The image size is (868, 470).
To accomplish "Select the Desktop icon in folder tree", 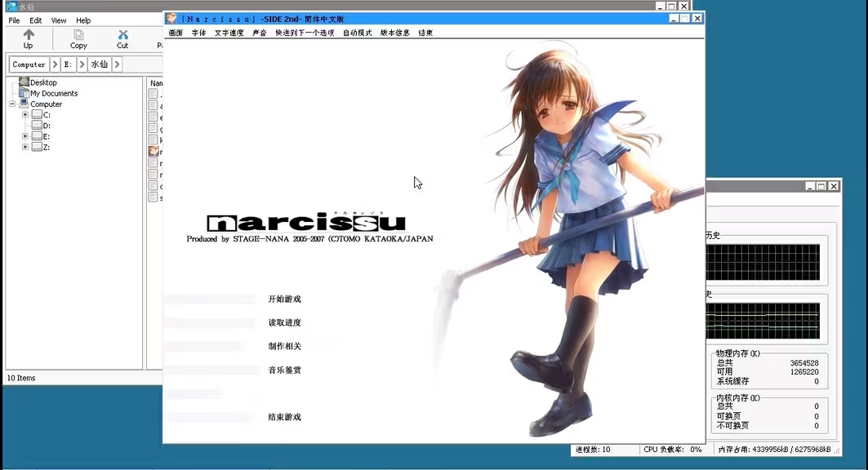I will pos(24,82).
